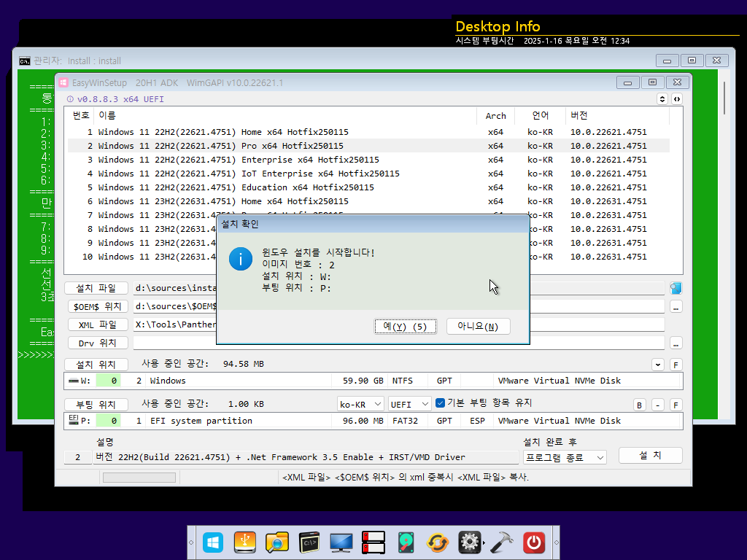Click the $OEM$ 위치 button
This screenshot has height=560, width=747.
click(98, 306)
